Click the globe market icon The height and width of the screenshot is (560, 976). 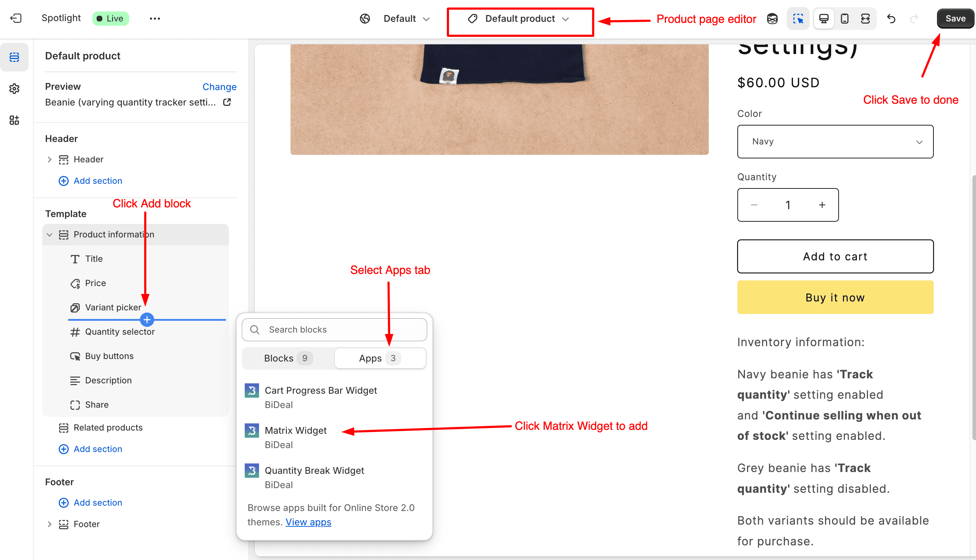[365, 19]
